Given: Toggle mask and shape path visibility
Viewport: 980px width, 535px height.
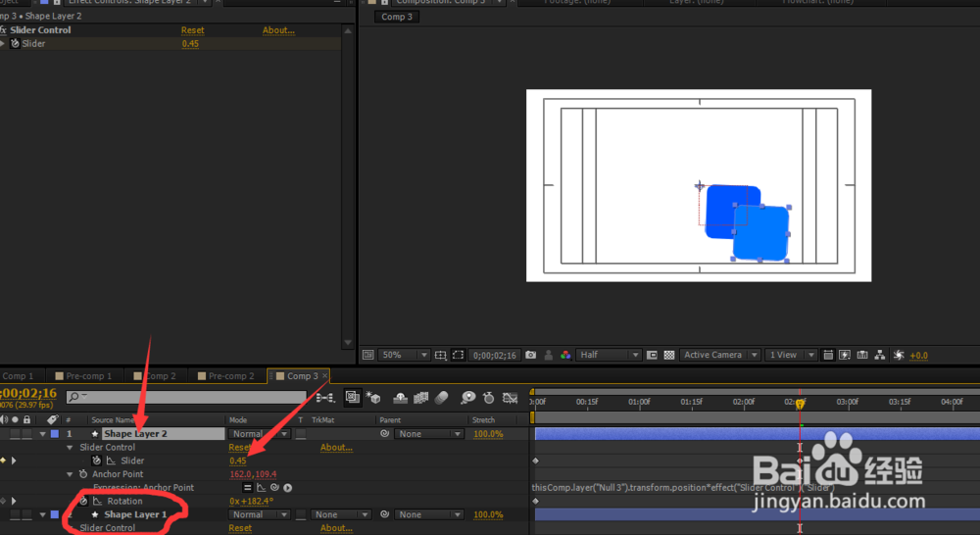Looking at the screenshot, I should [458, 355].
